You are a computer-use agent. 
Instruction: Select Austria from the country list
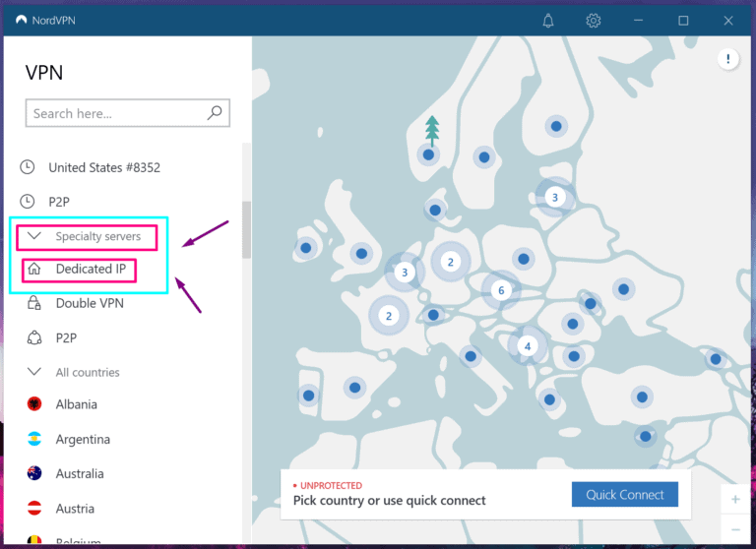pyautogui.click(x=75, y=509)
